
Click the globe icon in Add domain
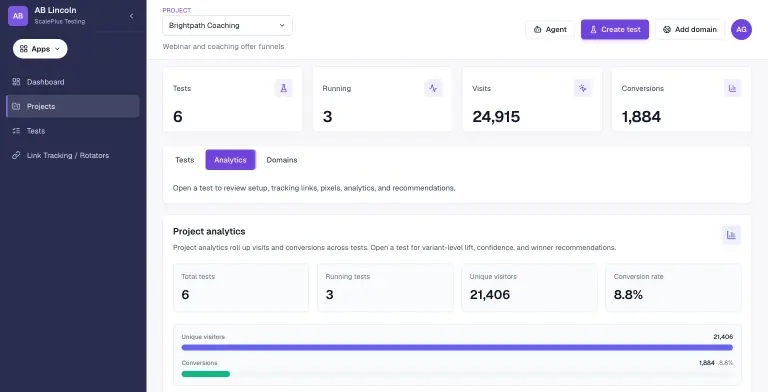667,29
